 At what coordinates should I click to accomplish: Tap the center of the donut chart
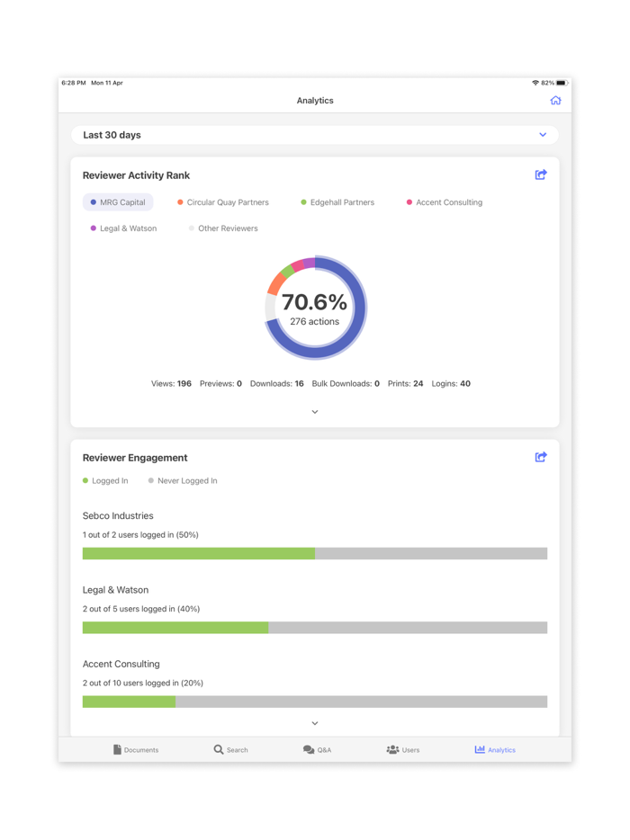315,308
